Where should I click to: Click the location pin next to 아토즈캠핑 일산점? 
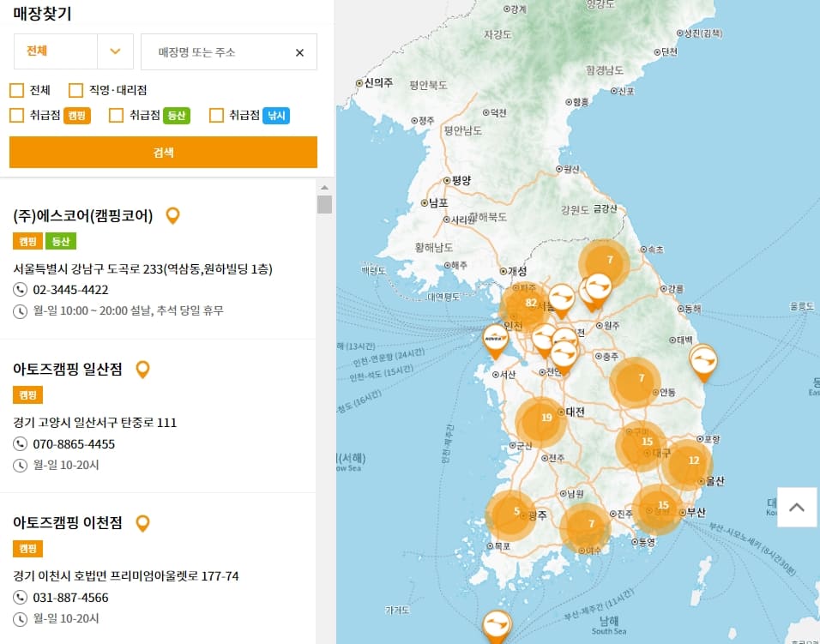pyautogui.click(x=142, y=369)
